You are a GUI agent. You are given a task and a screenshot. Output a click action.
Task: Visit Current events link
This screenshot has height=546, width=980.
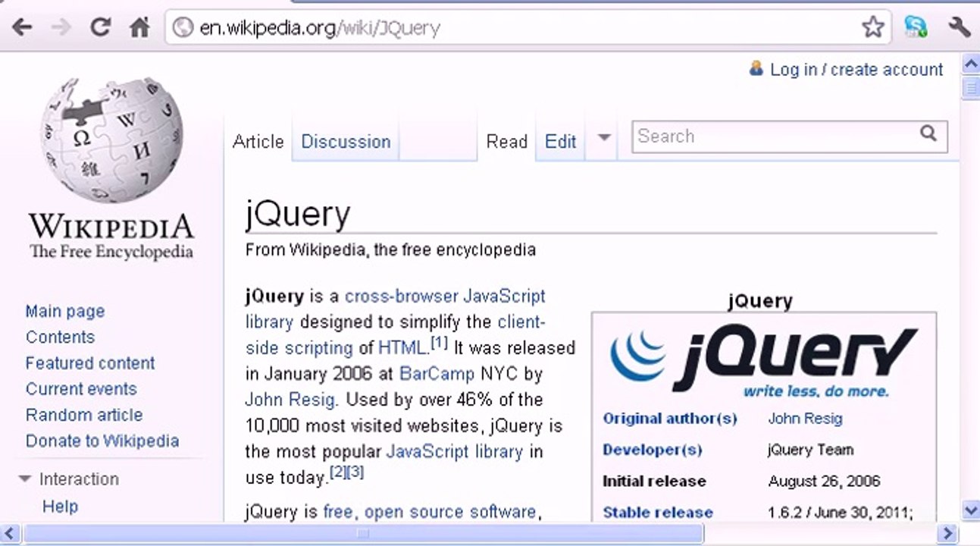(81, 388)
